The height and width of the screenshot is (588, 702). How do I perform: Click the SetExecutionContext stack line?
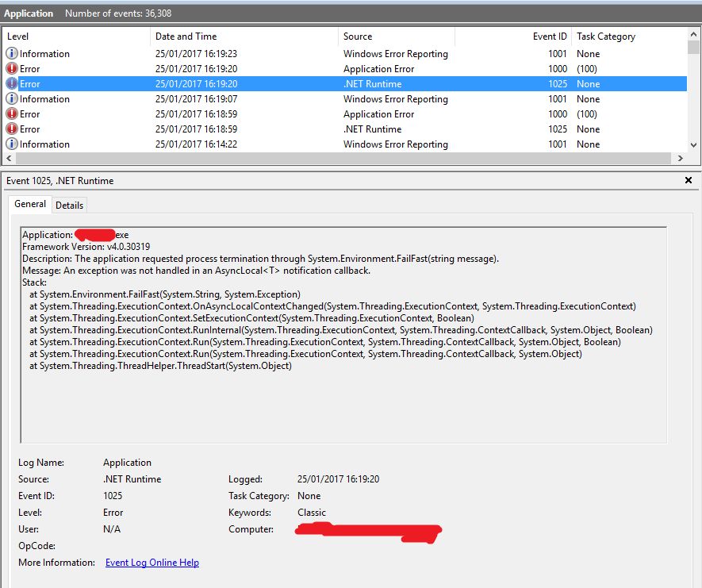251,318
